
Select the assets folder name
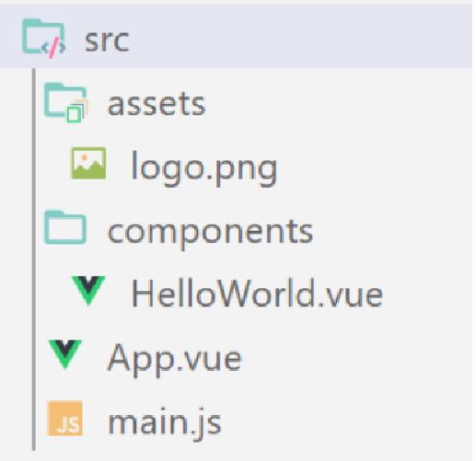(157, 104)
